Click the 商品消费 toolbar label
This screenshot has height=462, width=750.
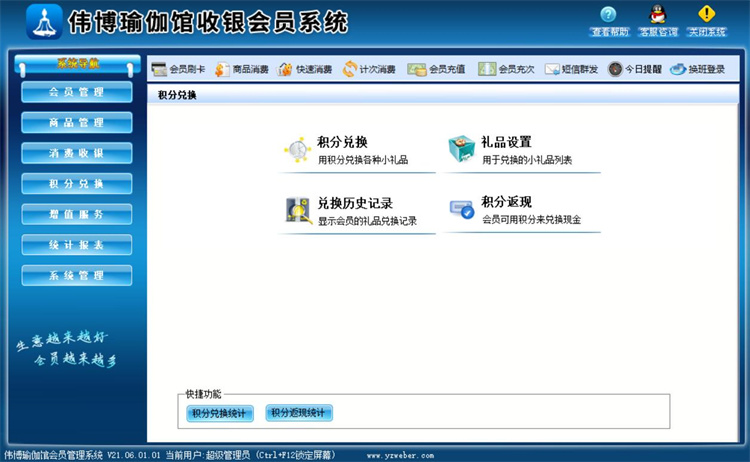[250, 69]
